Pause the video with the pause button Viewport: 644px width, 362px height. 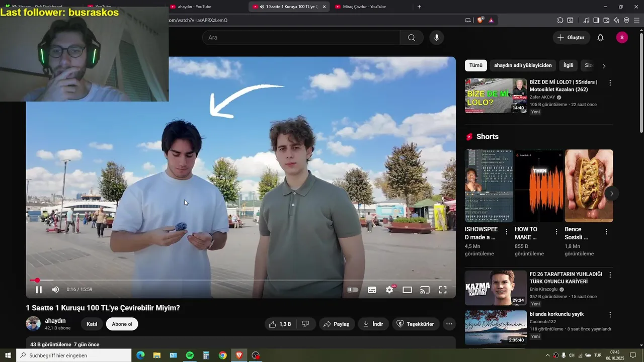[x=39, y=290]
